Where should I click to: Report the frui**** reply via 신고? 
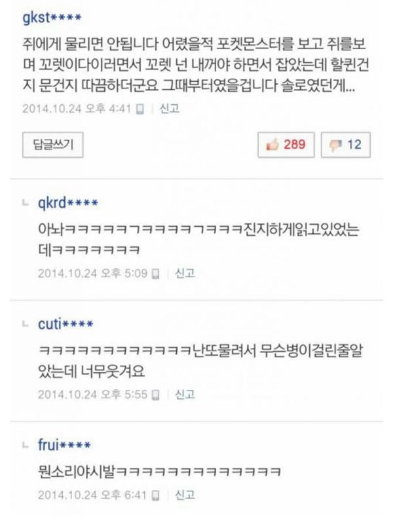pos(185,495)
